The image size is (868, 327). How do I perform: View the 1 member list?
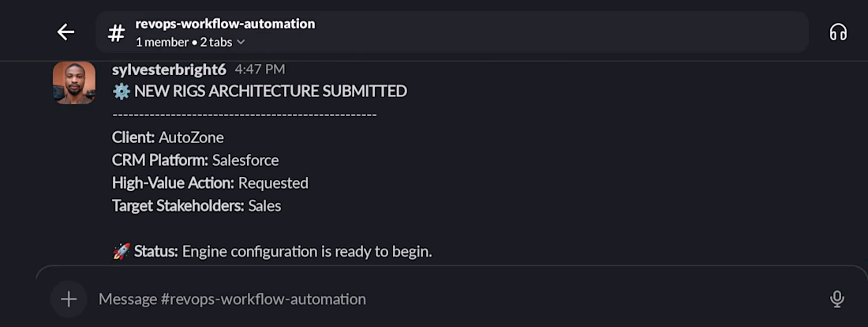click(x=162, y=42)
